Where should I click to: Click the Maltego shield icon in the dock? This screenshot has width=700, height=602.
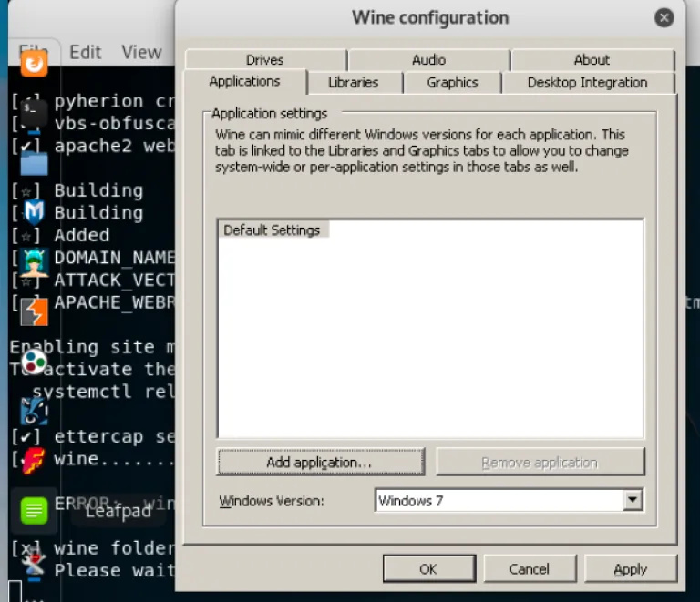(34, 213)
